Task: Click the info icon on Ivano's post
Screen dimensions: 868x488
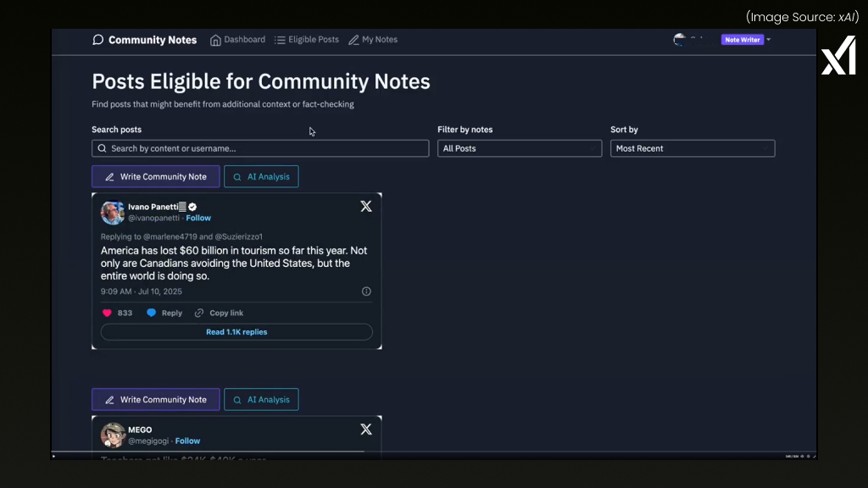Action: click(x=366, y=291)
